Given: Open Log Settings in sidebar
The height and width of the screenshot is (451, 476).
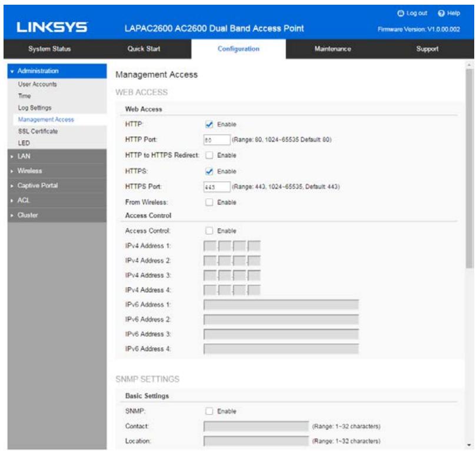Looking at the screenshot, I should click(35, 108).
